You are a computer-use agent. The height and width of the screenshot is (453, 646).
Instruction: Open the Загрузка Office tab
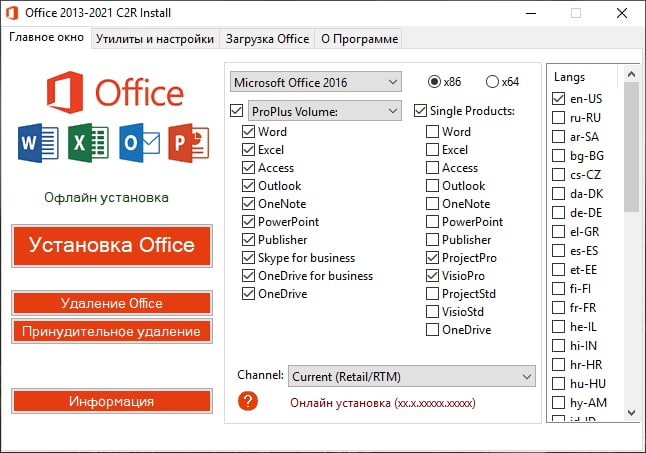[267, 39]
